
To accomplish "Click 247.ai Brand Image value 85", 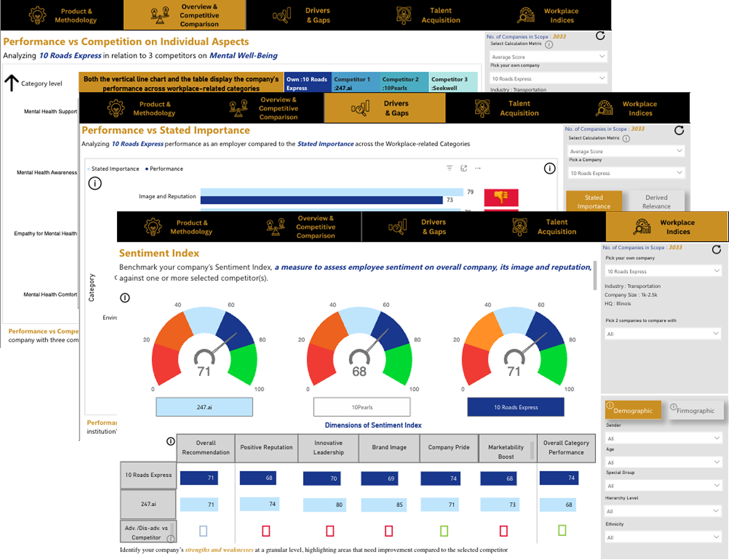I will click(384, 505).
